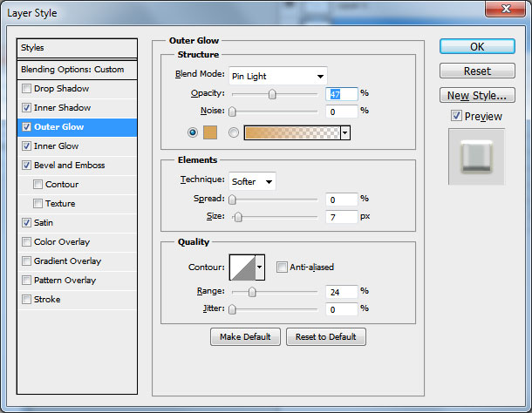Viewport: 532px width, 413px height.
Task: Click the Range percent field
Action: 342,292
